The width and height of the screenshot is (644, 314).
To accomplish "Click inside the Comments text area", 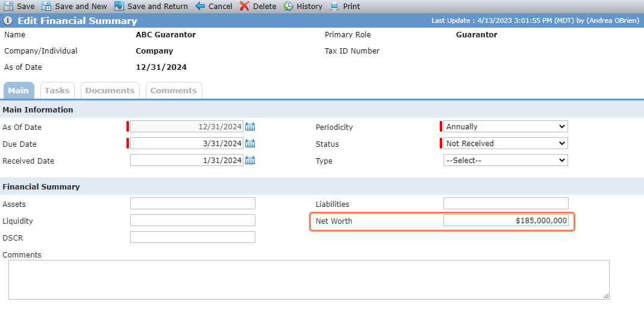I will [309, 280].
